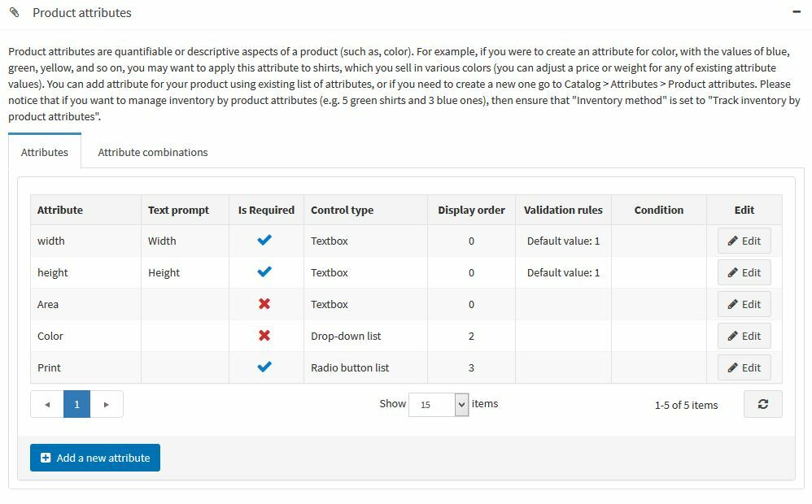Click the refresh icon beside items count
Image resolution: width=812 pixels, height=504 pixels.
pyautogui.click(x=763, y=404)
